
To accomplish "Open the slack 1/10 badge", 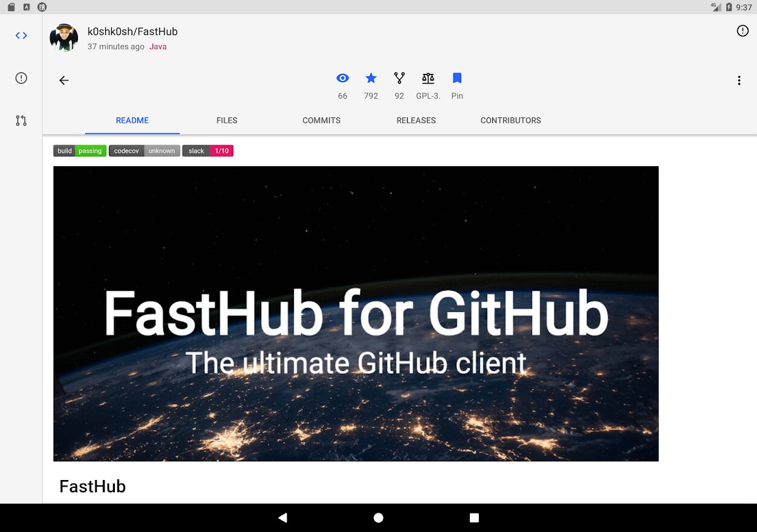I will pyautogui.click(x=208, y=151).
